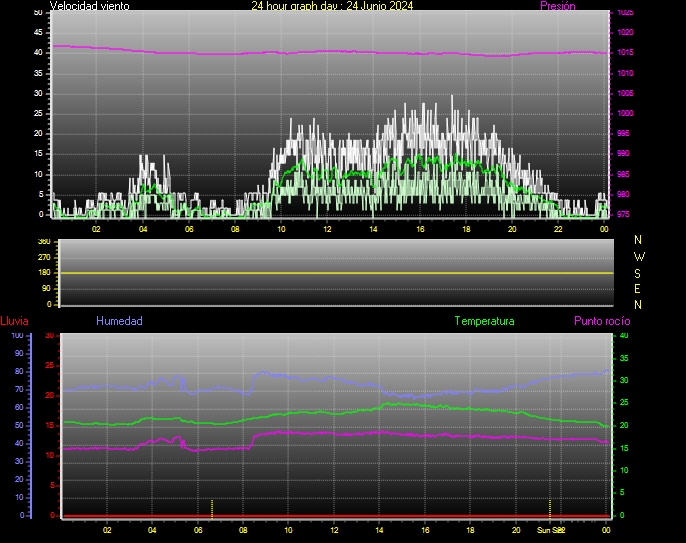Select the 'Presión' axis label

point(558,6)
